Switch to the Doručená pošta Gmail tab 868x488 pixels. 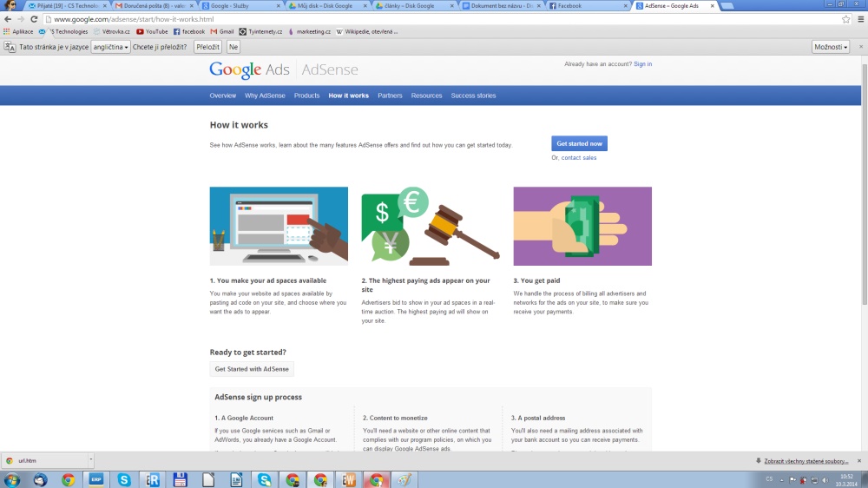click(154, 5)
